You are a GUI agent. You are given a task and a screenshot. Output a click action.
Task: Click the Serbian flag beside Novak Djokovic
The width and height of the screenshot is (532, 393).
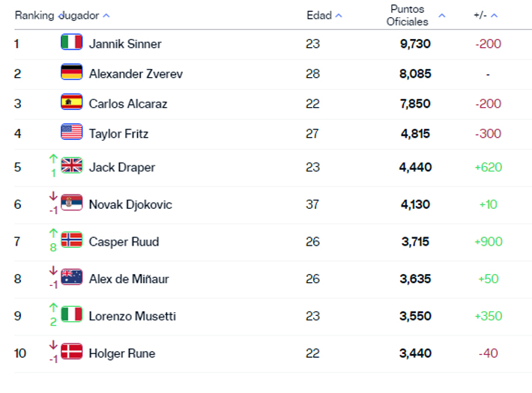(x=72, y=203)
